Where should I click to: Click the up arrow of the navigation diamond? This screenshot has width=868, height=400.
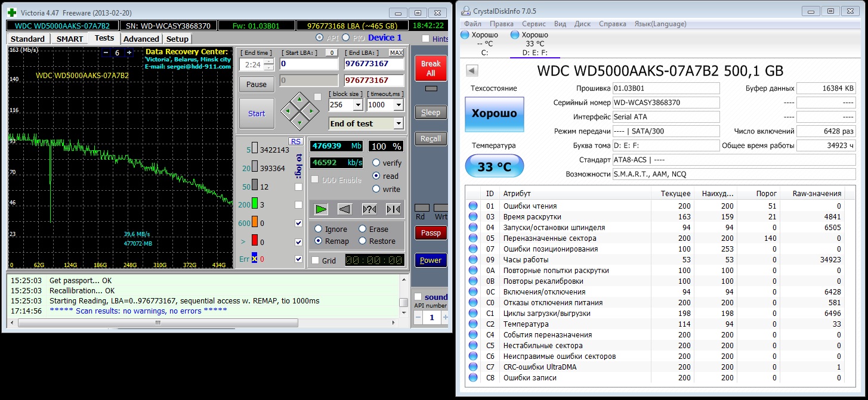pyautogui.click(x=300, y=98)
